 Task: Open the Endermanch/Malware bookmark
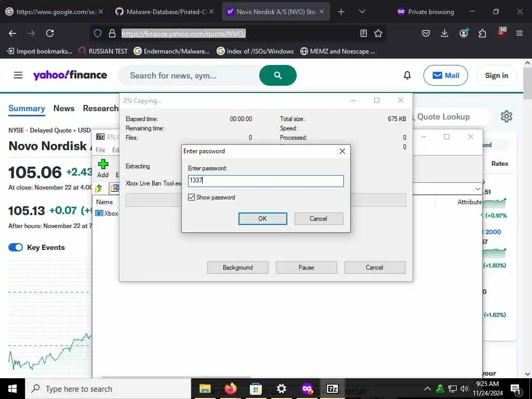click(x=171, y=51)
